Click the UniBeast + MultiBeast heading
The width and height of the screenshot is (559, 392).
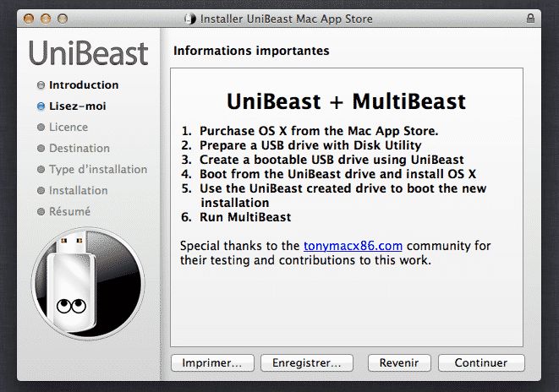click(346, 101)
